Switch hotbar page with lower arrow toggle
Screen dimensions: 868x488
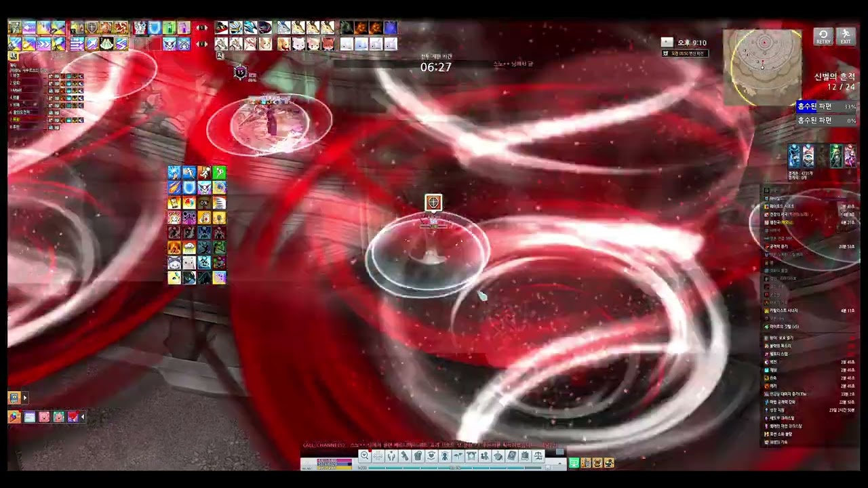click(x=201, y=44)
